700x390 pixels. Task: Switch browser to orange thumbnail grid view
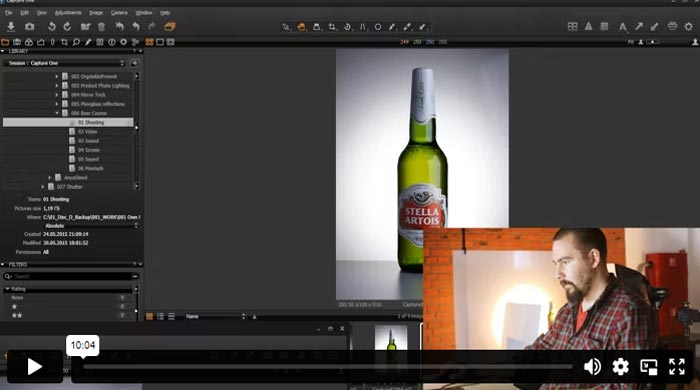(149, 316)
